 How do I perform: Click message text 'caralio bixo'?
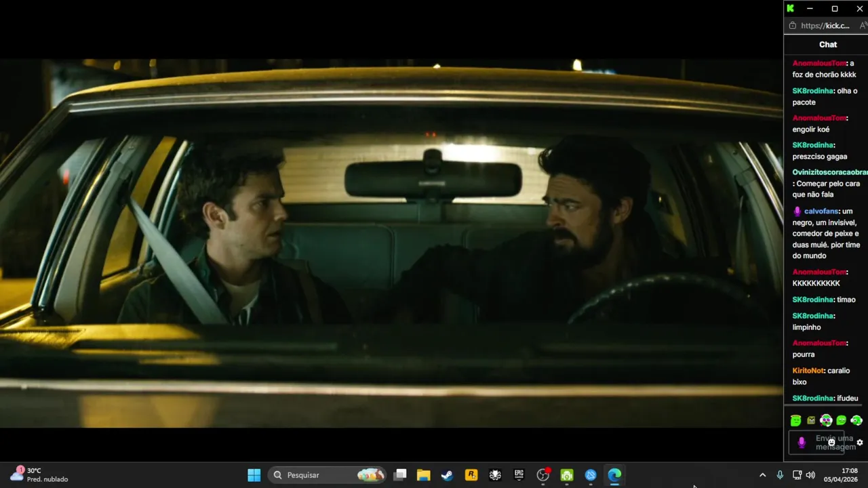821,376
